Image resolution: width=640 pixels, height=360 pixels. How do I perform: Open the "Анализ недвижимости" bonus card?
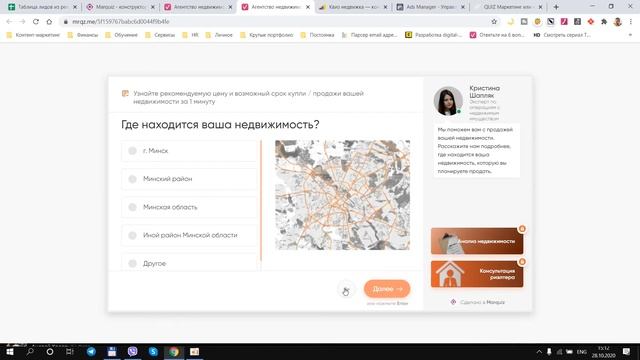(x=477, y=241)
